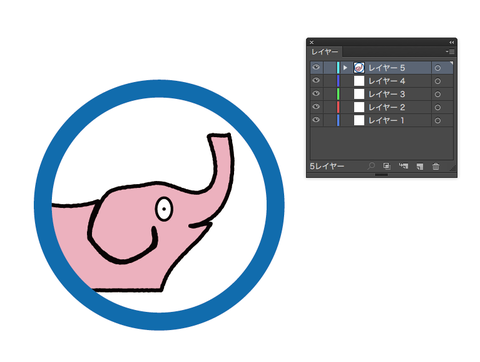Click the レイヤー 1 blank thumbnail
Image resolution: width=480 pixels, height=362 pixels.
tap(359, 120)
